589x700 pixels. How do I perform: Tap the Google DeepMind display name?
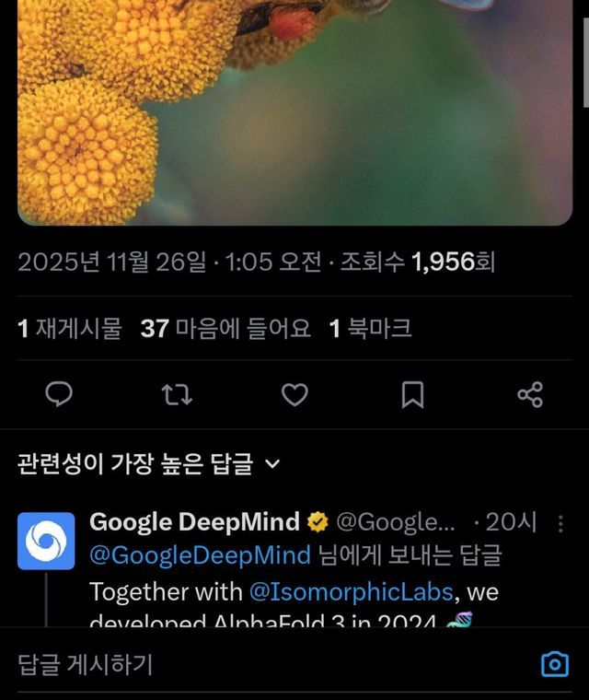(x=194, y=522)
